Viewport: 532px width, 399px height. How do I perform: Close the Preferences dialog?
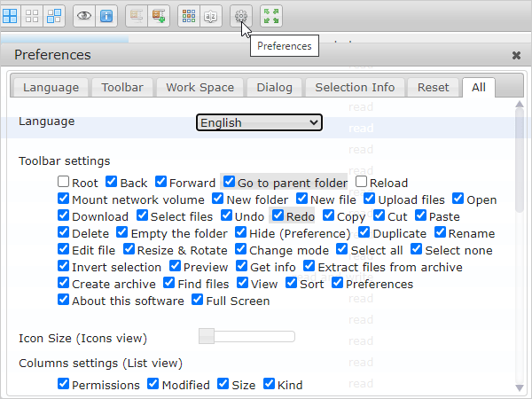click(x=516, y=55)
